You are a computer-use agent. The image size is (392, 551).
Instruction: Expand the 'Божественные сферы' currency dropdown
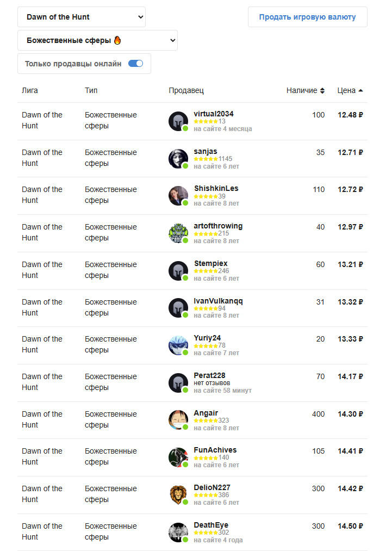[98, 40]
